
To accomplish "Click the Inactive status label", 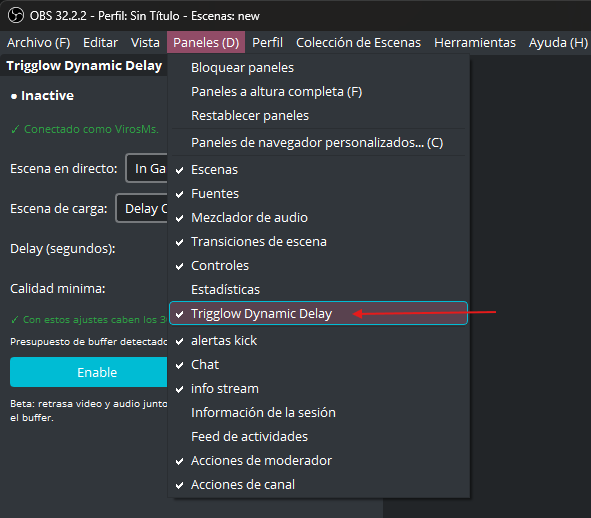I will (x=47, y=96).
